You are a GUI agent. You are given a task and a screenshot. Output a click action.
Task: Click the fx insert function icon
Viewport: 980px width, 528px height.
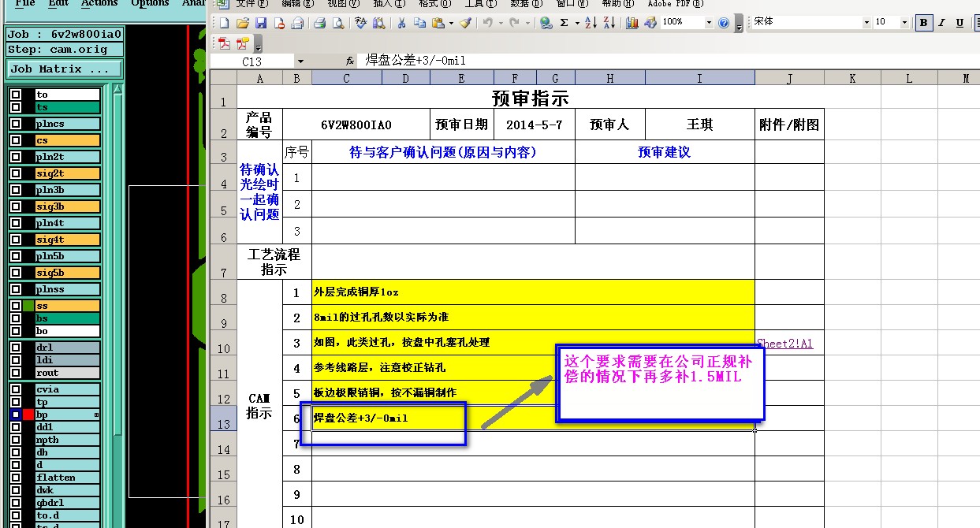[350, 61]
